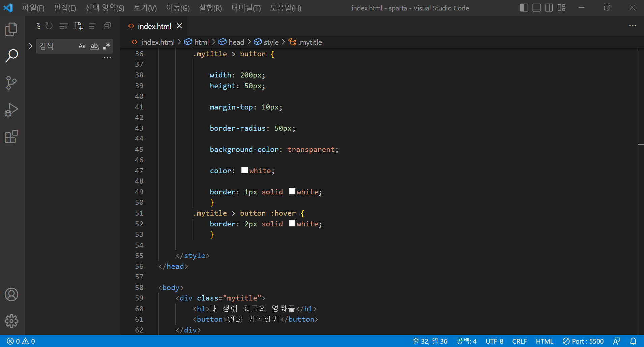
Task: Click 'border-radius' property on line 43
Action: tap(238, 128)
